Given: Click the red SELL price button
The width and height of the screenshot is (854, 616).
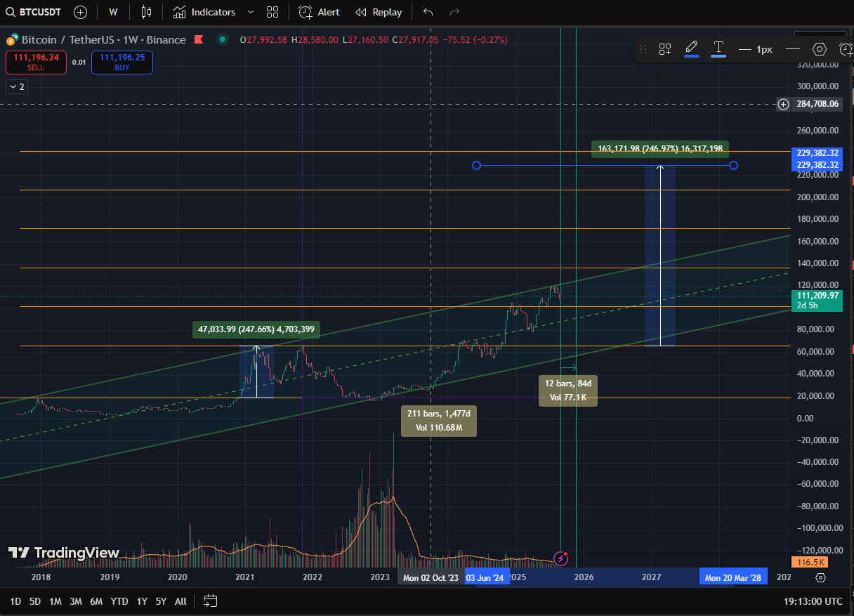Looking at the screenshot, I should [36, 62].
